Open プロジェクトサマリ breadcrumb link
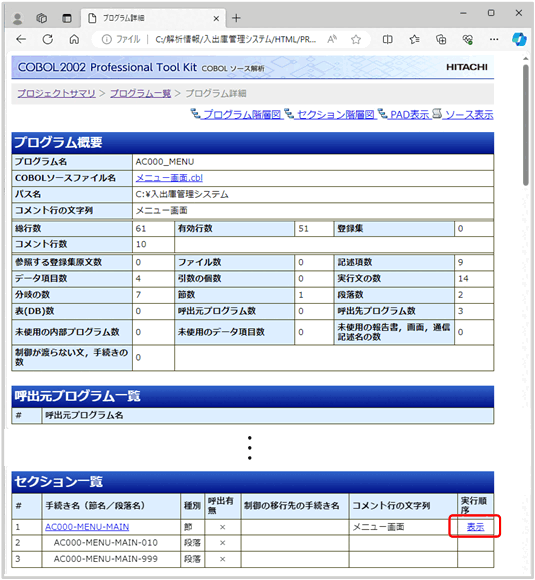Viewport: 535px width, 580px height. point(56,93)
